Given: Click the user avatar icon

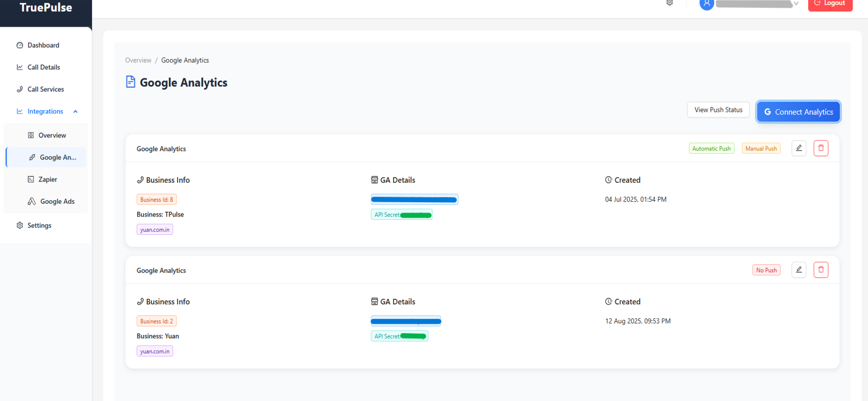Looking at the screenshot, I should 707,4.
